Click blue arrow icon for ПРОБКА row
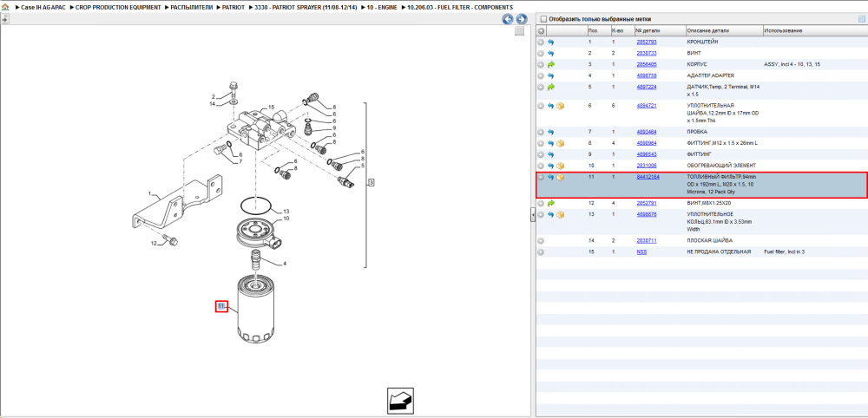Image resolution: width=868 pixels, height=418 pixels. click(x=550, y=132)
